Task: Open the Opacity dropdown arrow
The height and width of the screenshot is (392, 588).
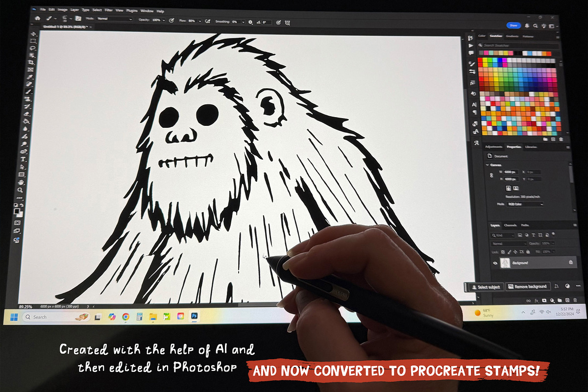Action: pyautogui.click(x=164, y=20)
